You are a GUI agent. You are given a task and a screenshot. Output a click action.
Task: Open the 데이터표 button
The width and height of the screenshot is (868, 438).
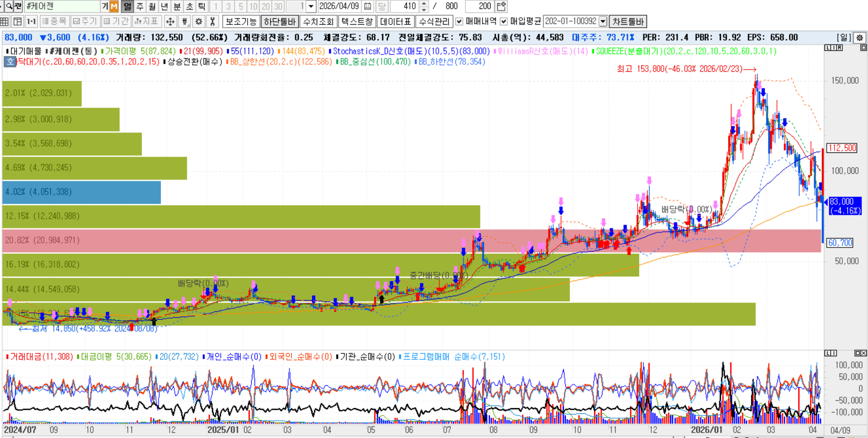pos(396,21)
